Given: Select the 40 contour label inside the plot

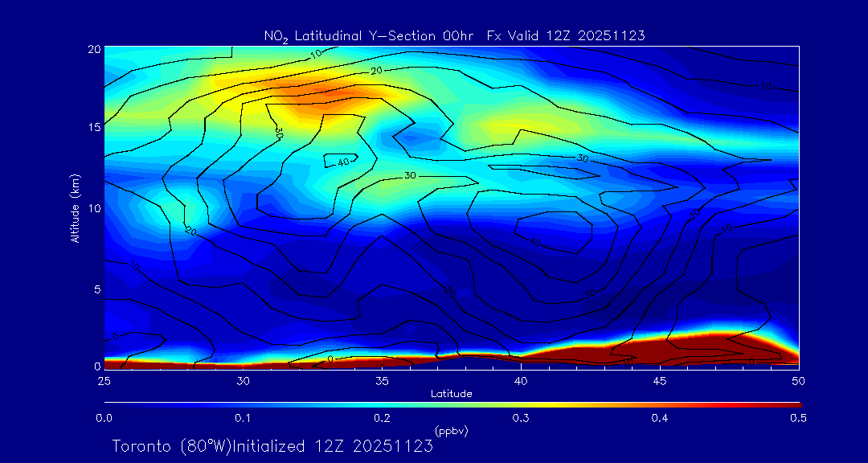Looking at the screenshot, I should [343, 162].
